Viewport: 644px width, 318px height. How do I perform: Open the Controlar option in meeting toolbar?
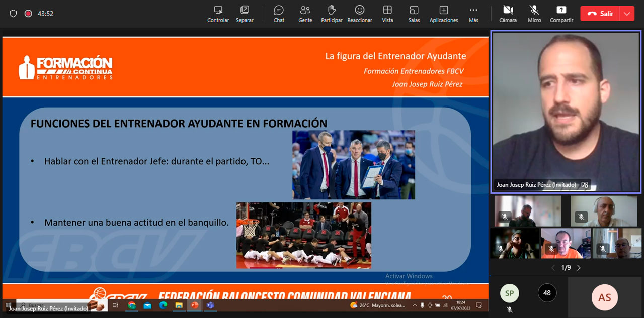(x=218, y=14)
